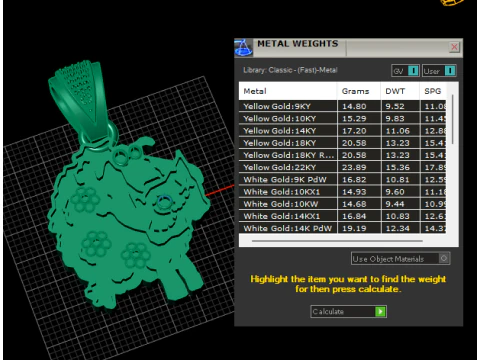Click the Calculate button

348,311
